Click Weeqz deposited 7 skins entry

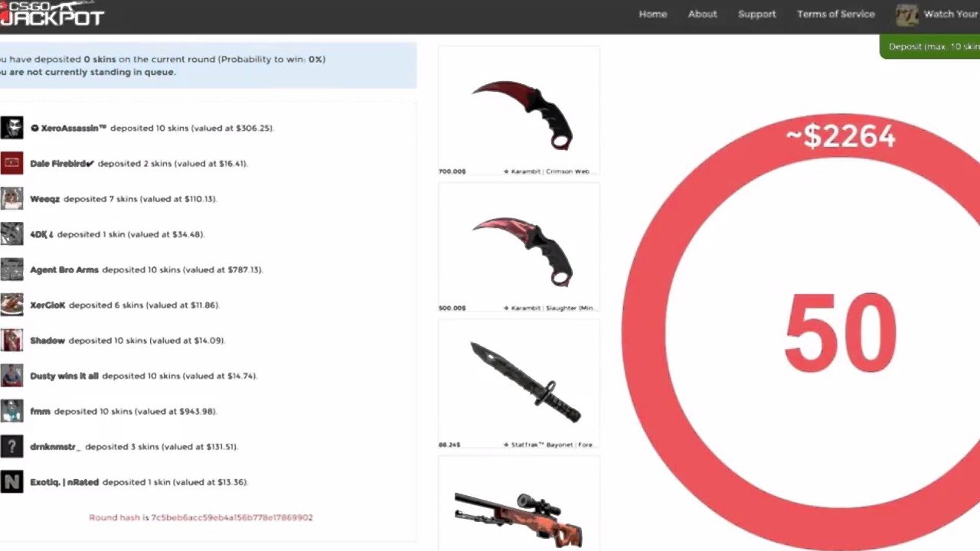[x=123, y=199]
